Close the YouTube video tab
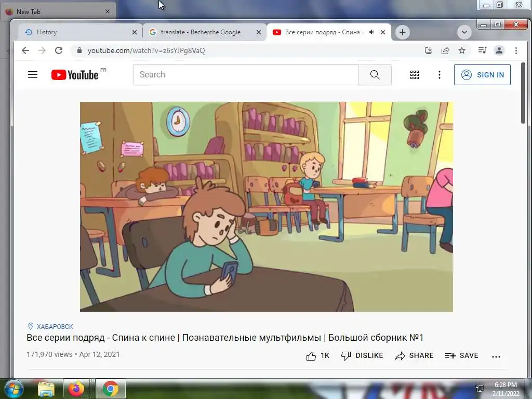 (x=383, y=32)
